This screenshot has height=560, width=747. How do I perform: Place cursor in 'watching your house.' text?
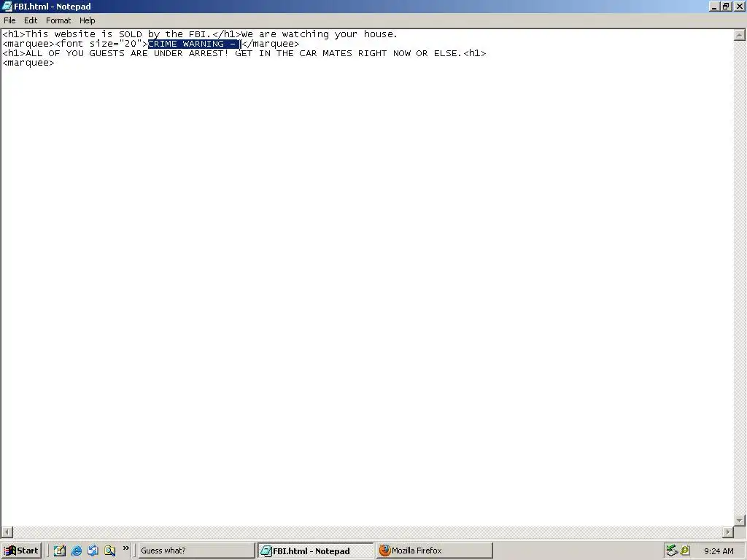coord(339,34)
